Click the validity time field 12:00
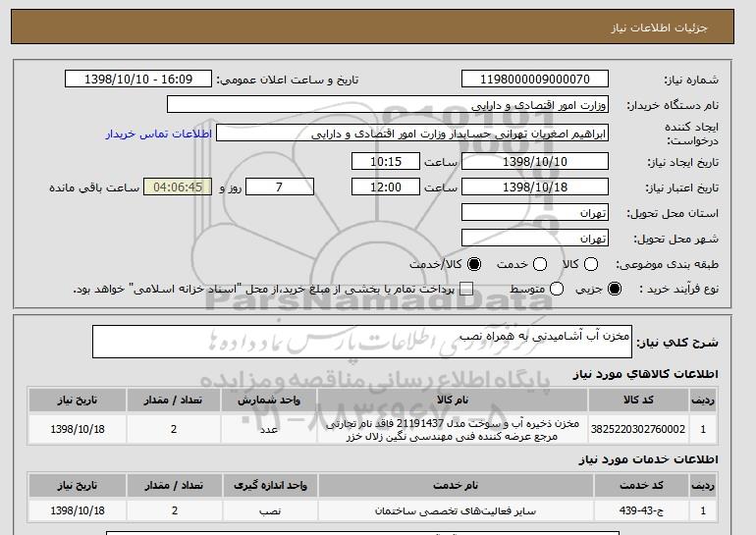Viewport: 756px width, 535px height. [386, 187]
